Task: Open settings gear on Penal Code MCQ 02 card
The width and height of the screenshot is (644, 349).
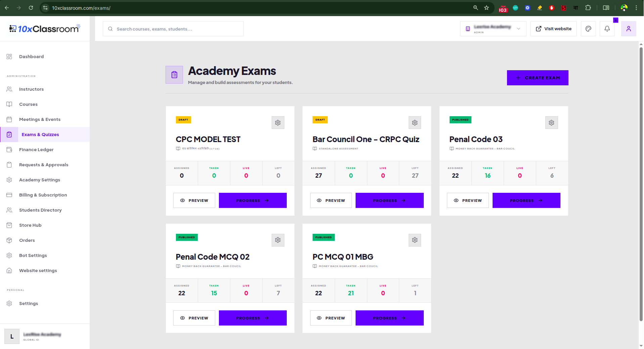Action: tap(278, 240)
